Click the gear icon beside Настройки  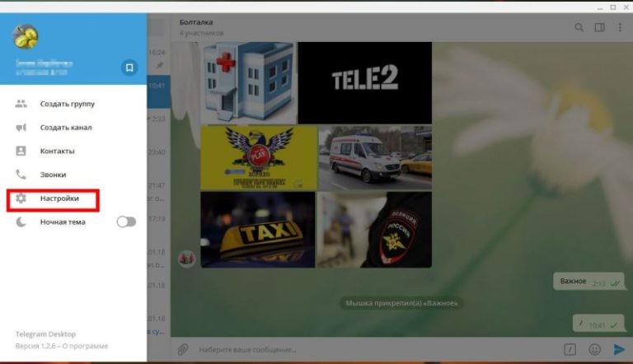pos(21,198)
